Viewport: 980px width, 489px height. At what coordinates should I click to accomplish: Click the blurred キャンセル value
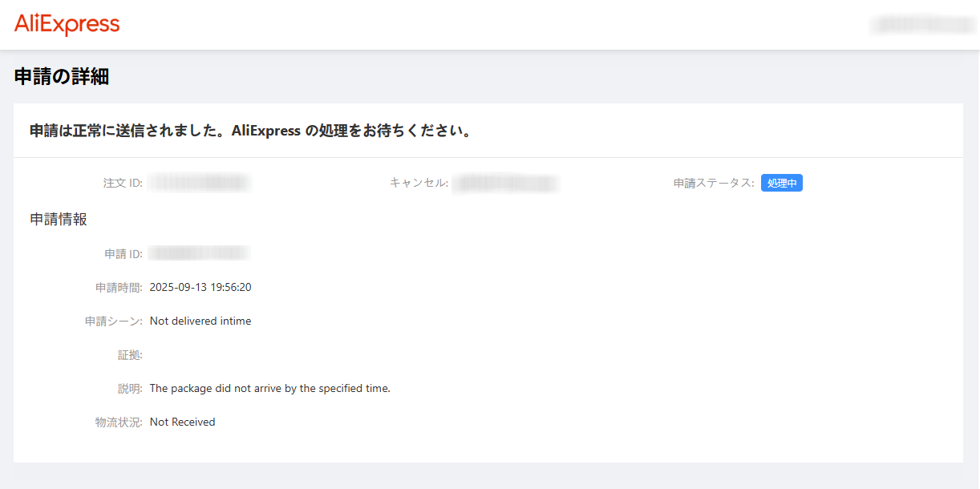[504, 184]
